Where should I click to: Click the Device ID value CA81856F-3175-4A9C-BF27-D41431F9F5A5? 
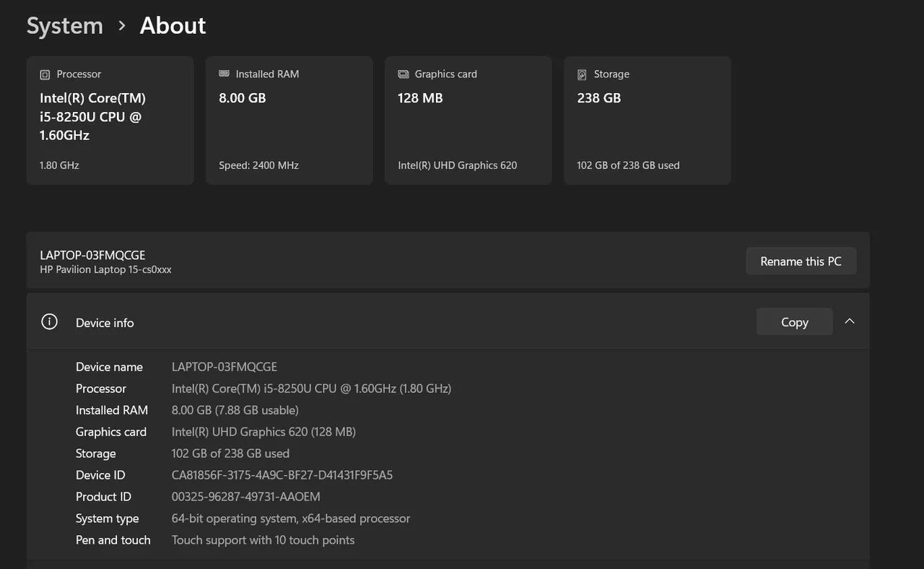tap(282, 475)
